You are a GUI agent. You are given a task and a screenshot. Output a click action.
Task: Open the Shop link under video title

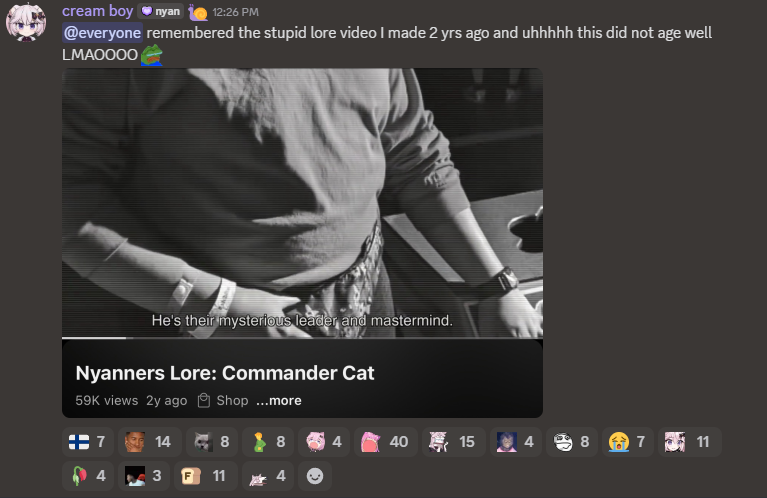click(x=223, y=400)
